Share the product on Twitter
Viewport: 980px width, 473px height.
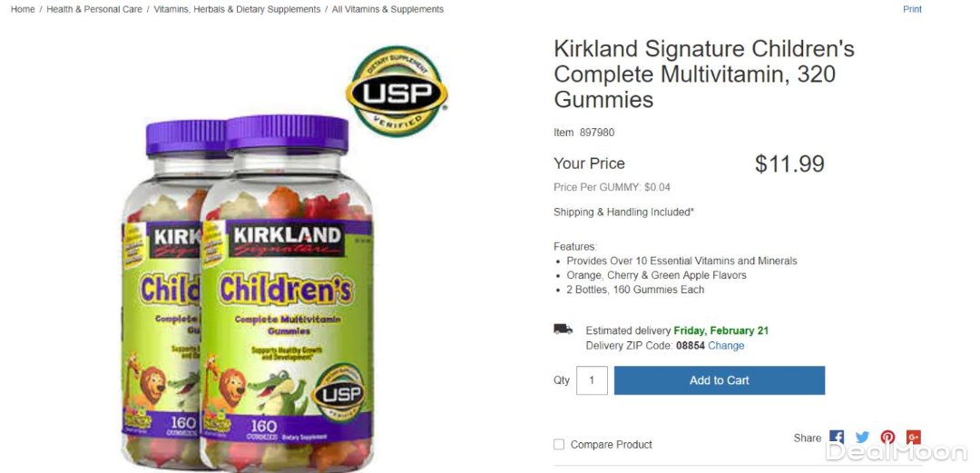[x=862, y=438]
